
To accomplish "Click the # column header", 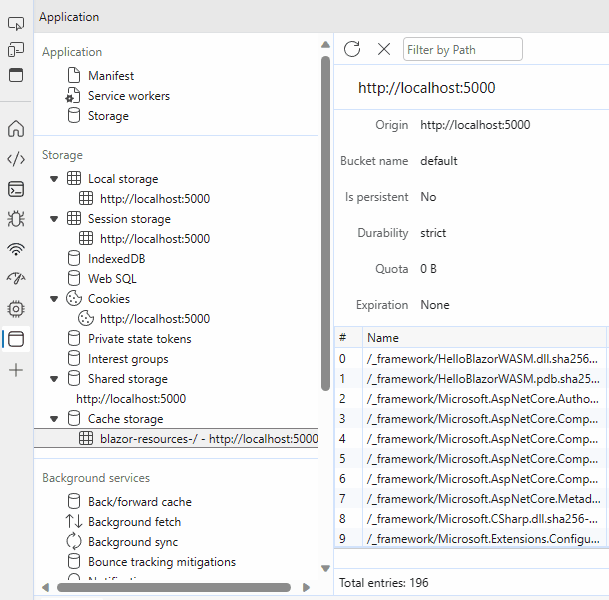I will click(349, 338).
